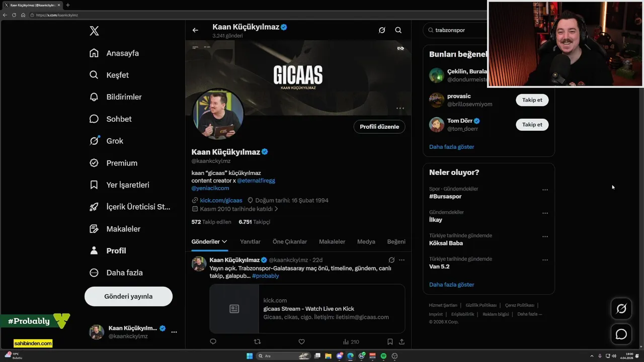Follow provasic with Takip et
This screenshot has width=644, height=362.
[532, 100]
